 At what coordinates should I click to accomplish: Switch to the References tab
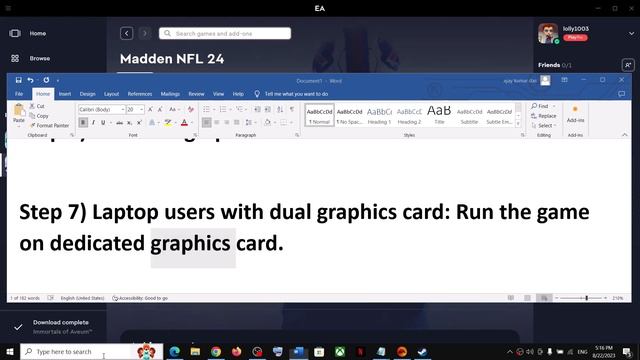click(140, 94)
